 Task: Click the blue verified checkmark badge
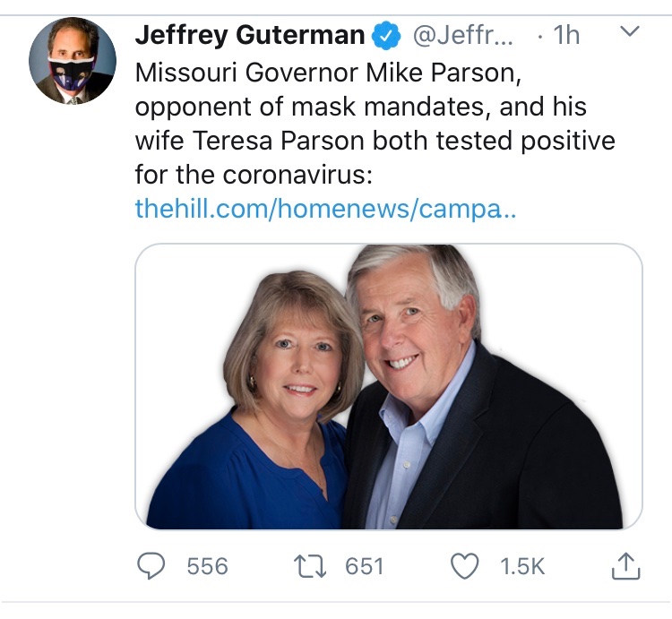pos(385,36)
